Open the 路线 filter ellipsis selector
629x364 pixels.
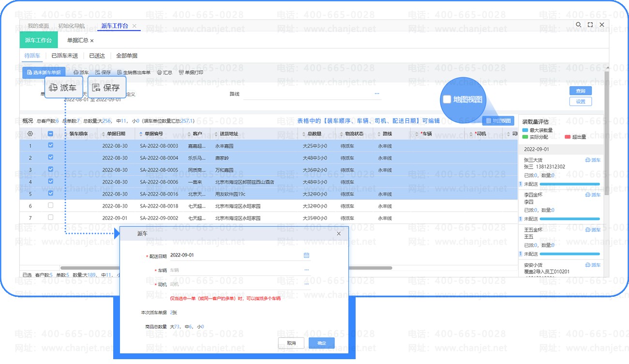[377, 94]
